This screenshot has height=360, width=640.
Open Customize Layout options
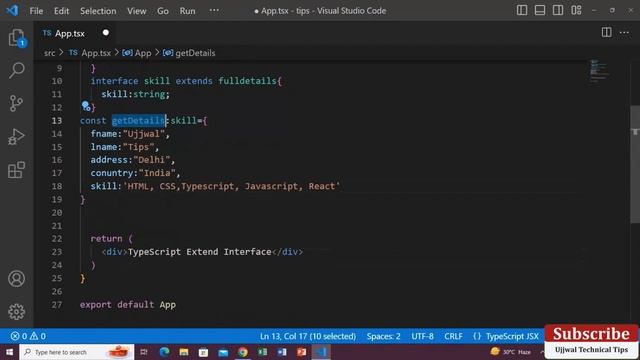576,10
